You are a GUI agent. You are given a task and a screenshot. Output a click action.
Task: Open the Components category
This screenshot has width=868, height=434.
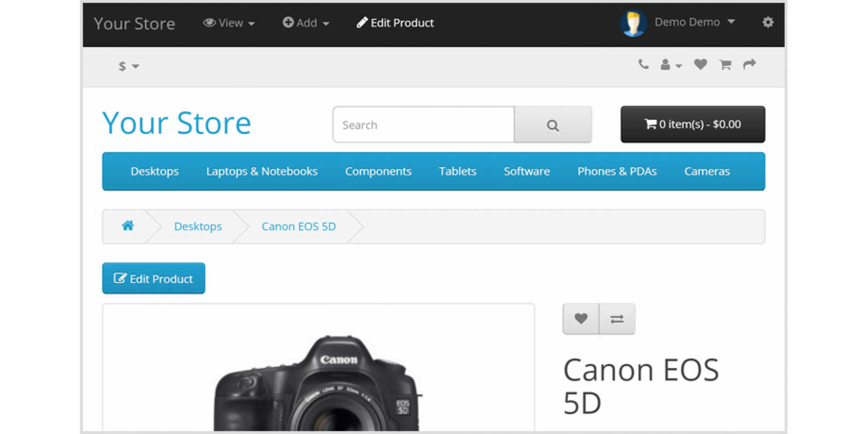(x=378, y=171)
